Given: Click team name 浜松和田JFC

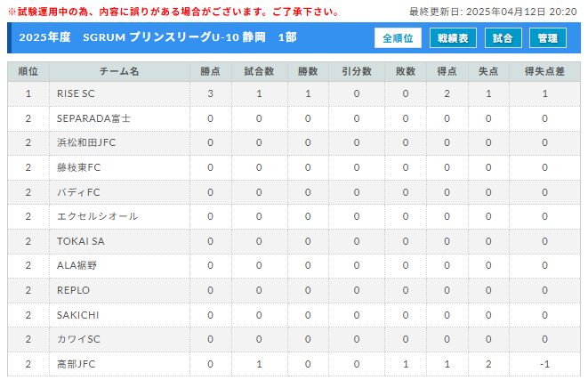Looking at the screenshot, I should (x=86, y=143).
